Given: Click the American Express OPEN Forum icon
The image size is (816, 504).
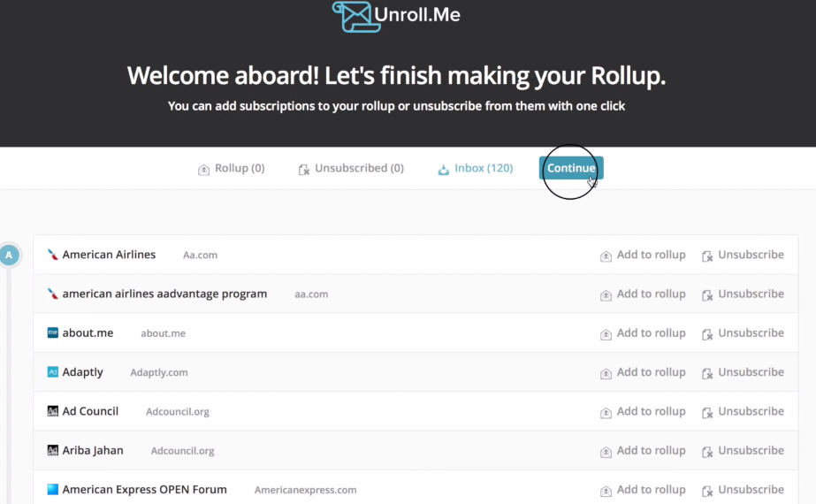Looking at the screenshot, I should pos(52,490).
